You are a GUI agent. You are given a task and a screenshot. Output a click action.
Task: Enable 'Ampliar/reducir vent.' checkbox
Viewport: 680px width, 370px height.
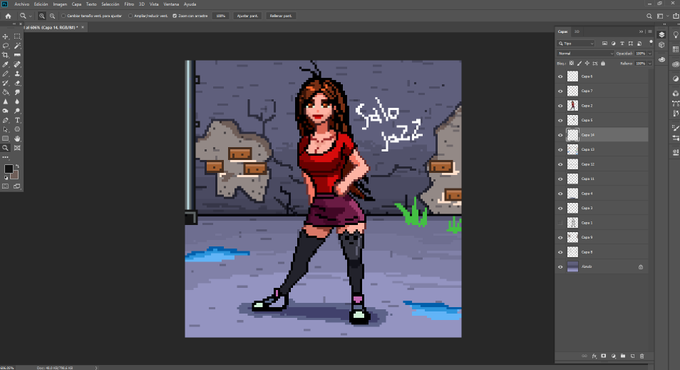130,16
